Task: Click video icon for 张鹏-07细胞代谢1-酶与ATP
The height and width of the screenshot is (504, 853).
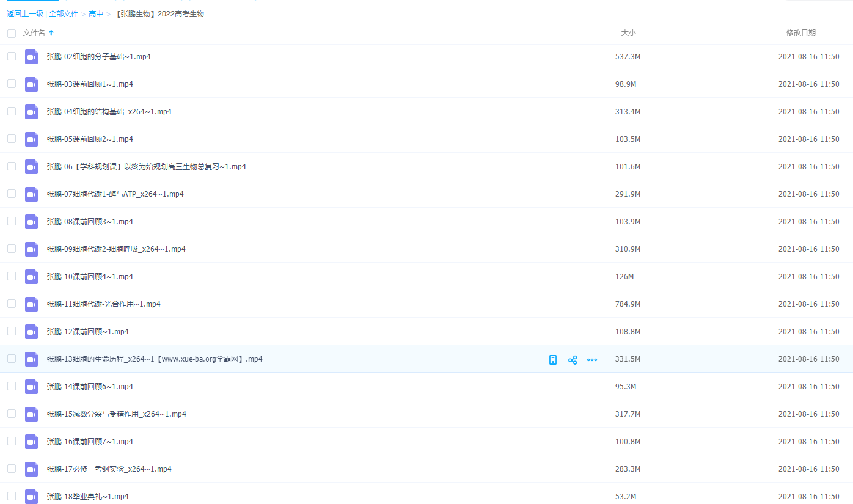Action: coord(31,194)
